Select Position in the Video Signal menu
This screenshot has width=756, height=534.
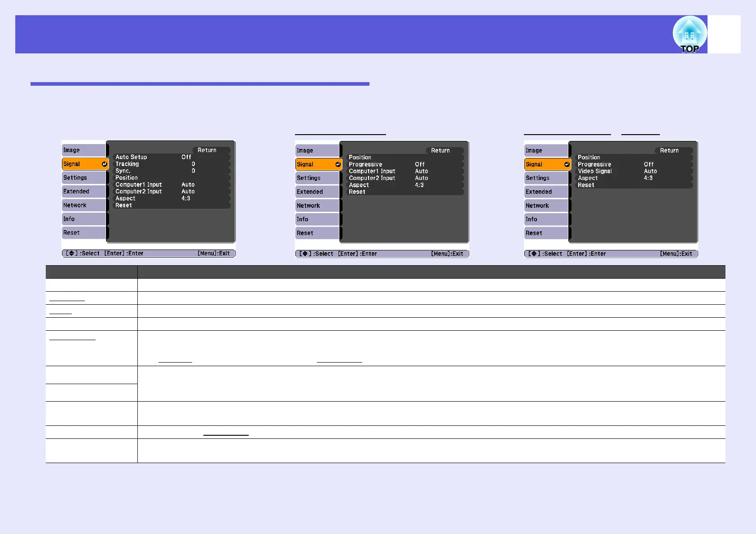click(634, 158)
